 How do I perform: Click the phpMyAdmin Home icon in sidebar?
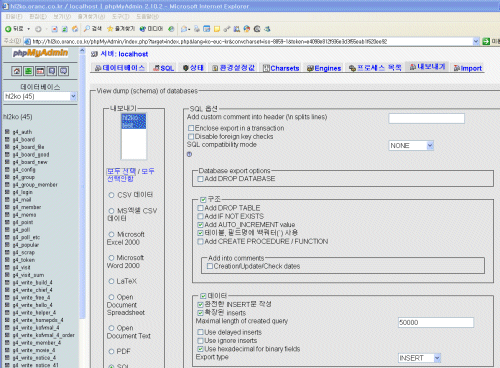click(x=17, y=71)
